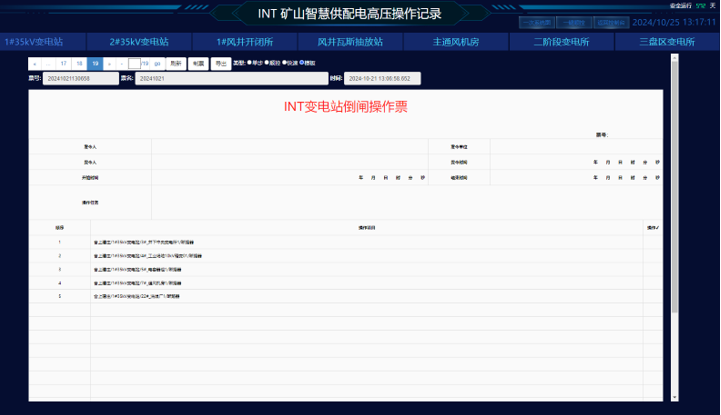
Task: Jump to last page using » arrow
Action: pos(120,62)
